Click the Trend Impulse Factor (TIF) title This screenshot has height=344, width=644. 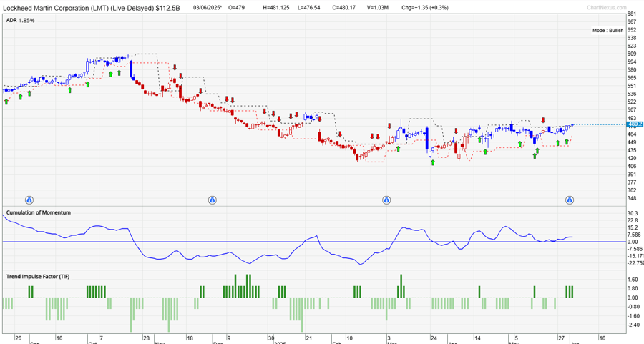[38, 277]
